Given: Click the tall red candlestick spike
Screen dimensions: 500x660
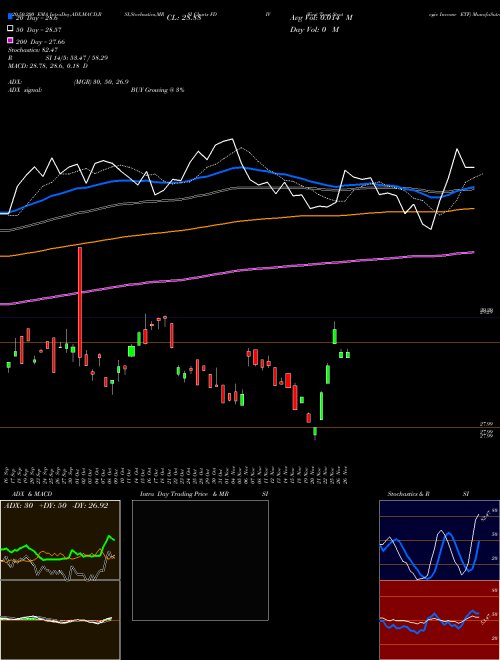Looking at the screenshot, I should pyautogui.click(x=80, y=301).
